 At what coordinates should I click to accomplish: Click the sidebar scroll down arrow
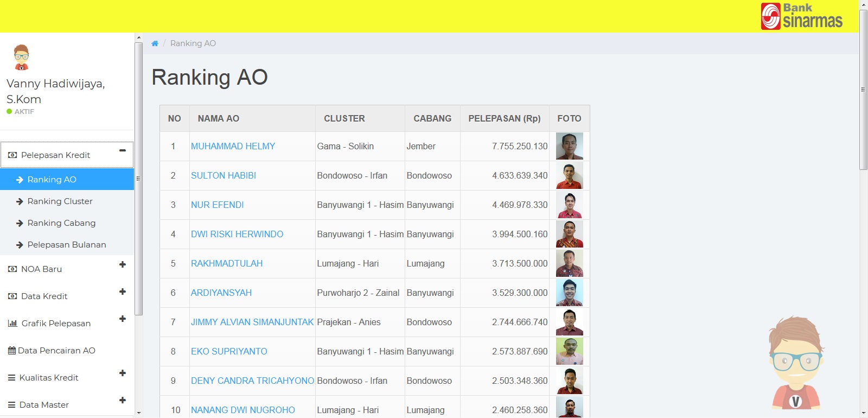[x=139, y=413]
